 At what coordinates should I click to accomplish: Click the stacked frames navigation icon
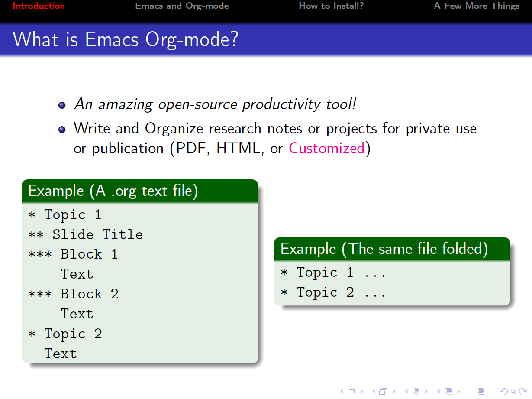[384, 392]
